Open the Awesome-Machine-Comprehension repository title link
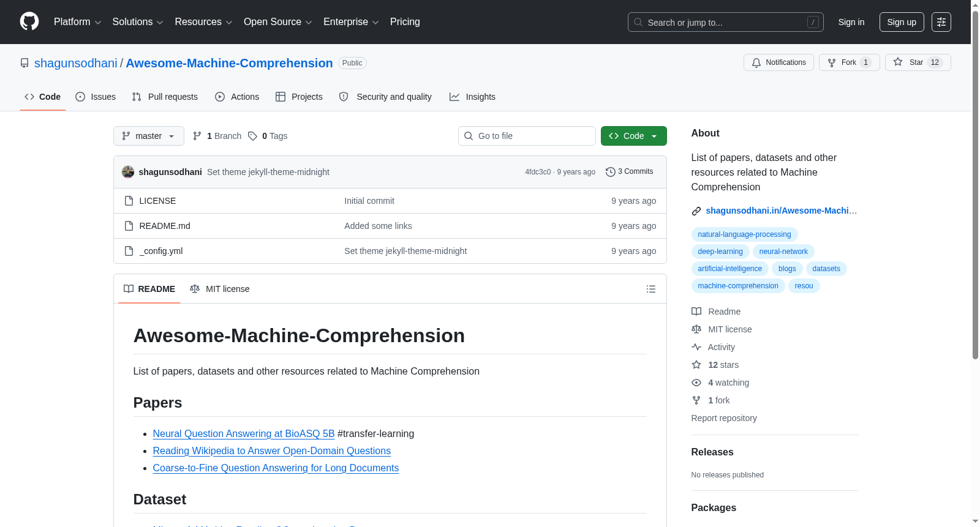 click(x=229, y=63)
